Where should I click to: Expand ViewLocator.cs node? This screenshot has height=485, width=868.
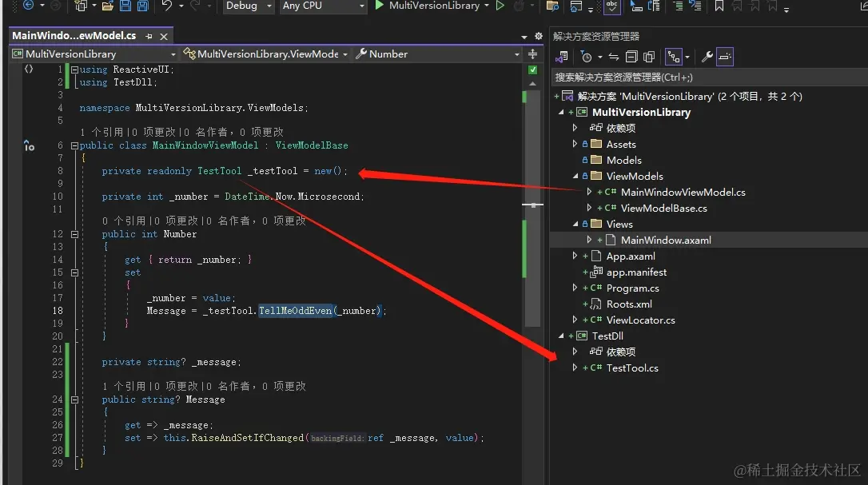[575, 320]
